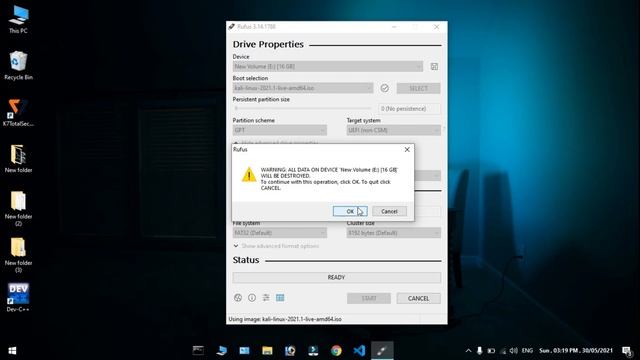Click the battery tray icon

pos(491,351)
